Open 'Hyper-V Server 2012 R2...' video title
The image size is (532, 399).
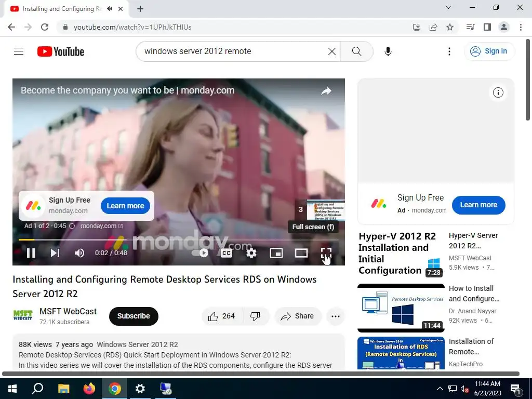(x=473, y=241)
